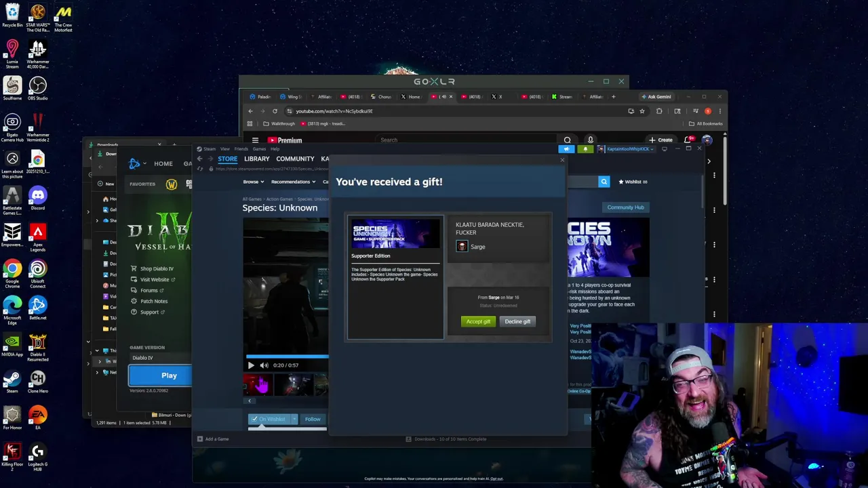Expand the Browse dropdown in Steam store
The width and height of the screenshot is (868, 488).
252,182
